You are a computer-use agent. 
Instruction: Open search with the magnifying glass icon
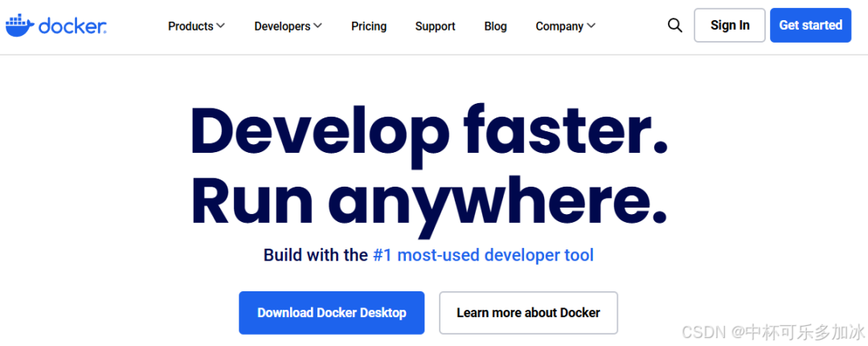[x=675, y=26]
